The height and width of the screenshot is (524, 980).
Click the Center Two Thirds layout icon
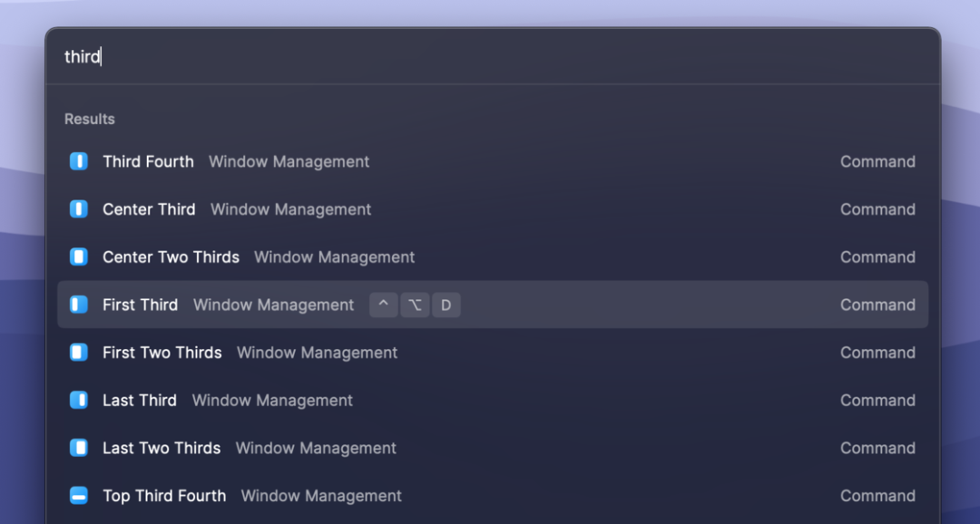point(79,257)
